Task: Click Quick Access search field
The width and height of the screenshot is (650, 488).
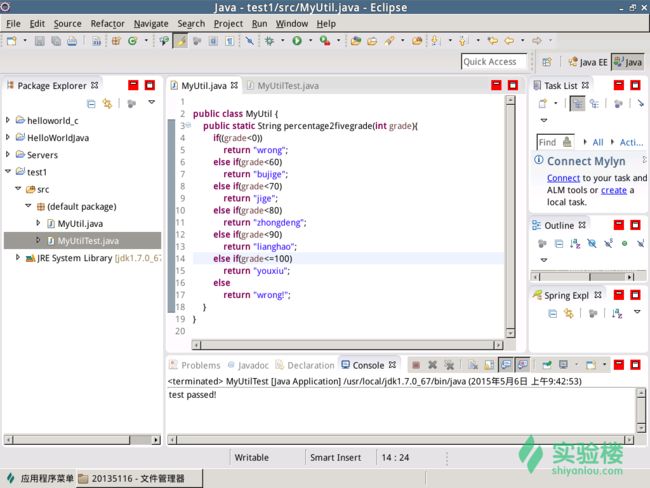Action: pos(493,62)
